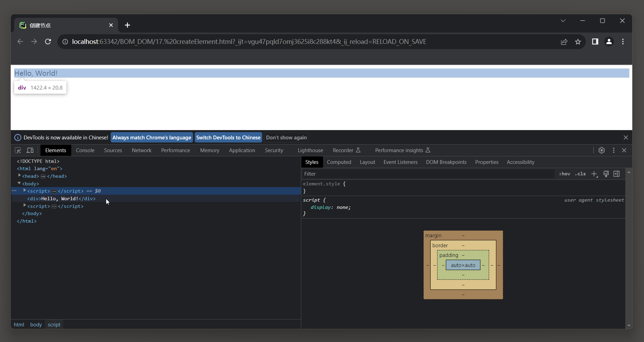Viewport: 644px width, 342px height.
Task: Open the Performance tab
Action: point(176,150)
